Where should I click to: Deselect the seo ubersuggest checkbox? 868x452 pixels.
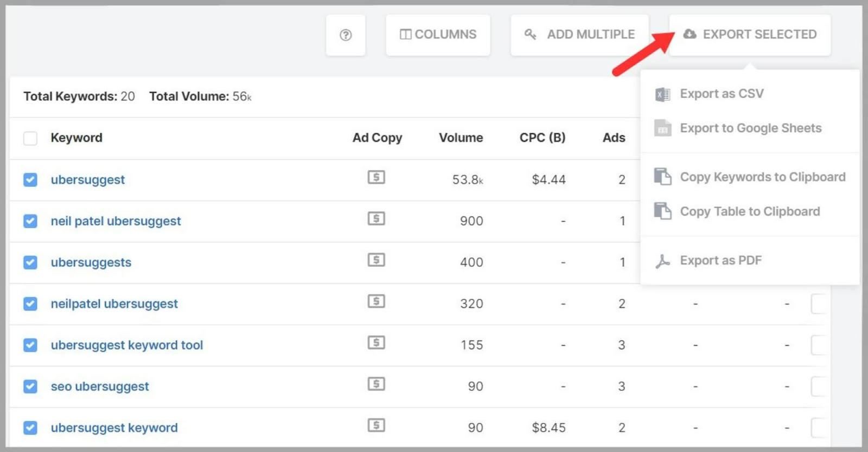[x=30, y=386]
